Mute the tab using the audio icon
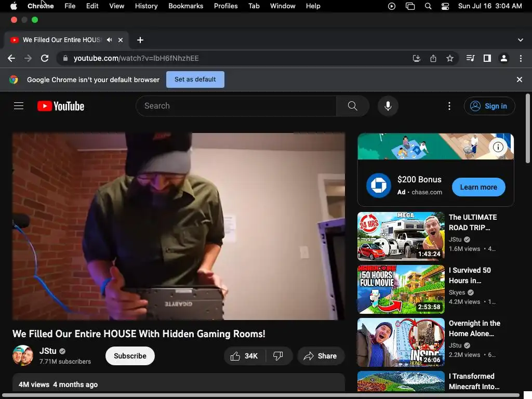 109,39
